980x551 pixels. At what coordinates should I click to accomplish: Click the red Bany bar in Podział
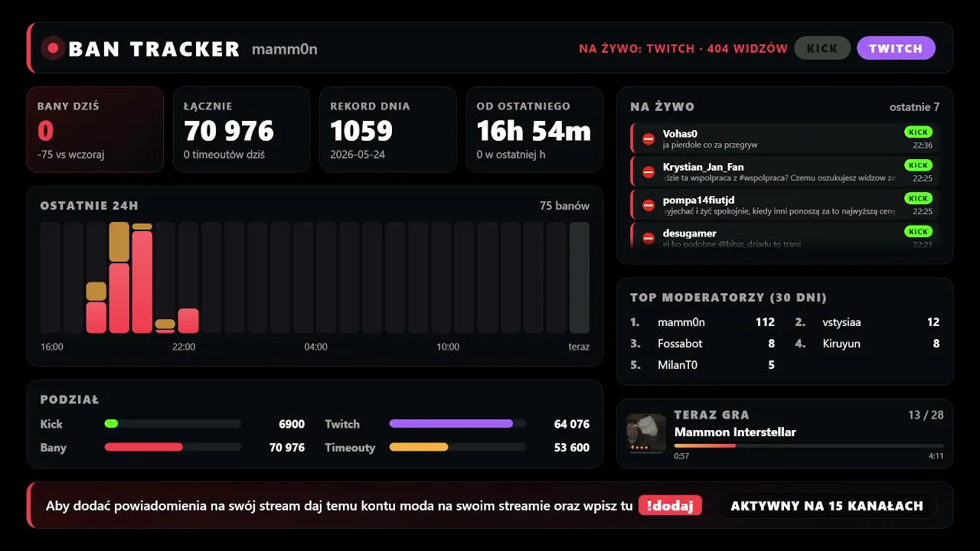point(143,447)
